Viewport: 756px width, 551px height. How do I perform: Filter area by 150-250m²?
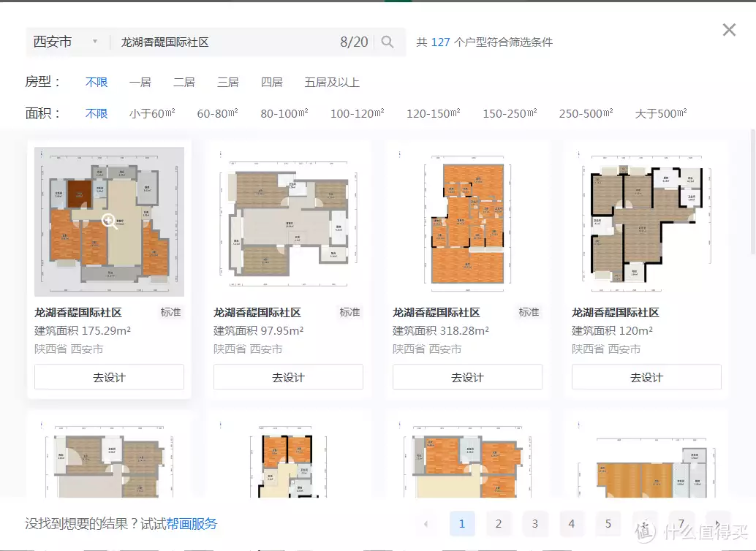coord(510,114)
